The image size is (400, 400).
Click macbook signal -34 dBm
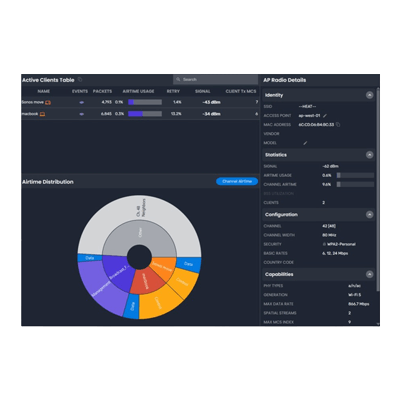click(211, 114)
